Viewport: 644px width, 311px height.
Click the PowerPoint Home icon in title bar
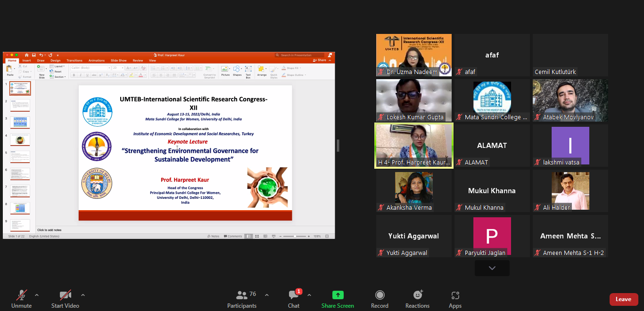(26, 55)
